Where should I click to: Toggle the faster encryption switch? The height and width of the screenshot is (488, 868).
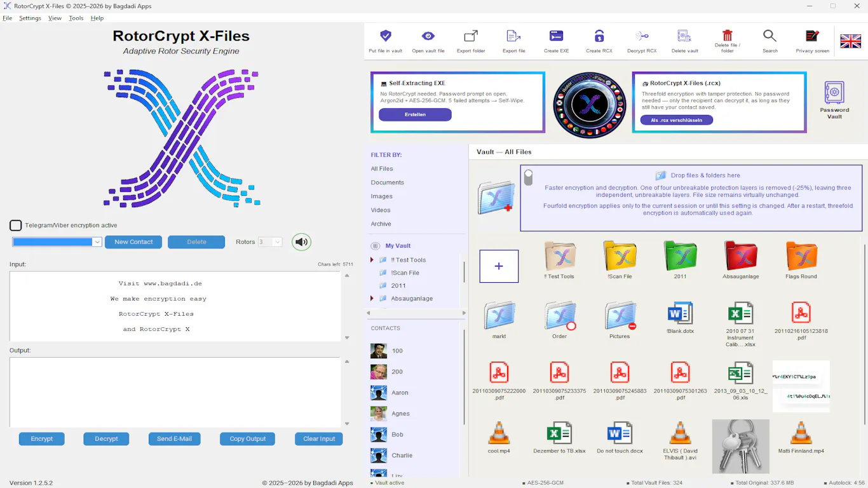[x=528, y=177]
